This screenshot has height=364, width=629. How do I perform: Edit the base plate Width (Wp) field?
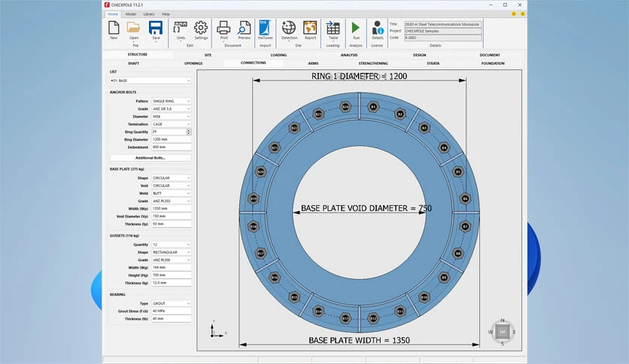click(x=172, y=208)
